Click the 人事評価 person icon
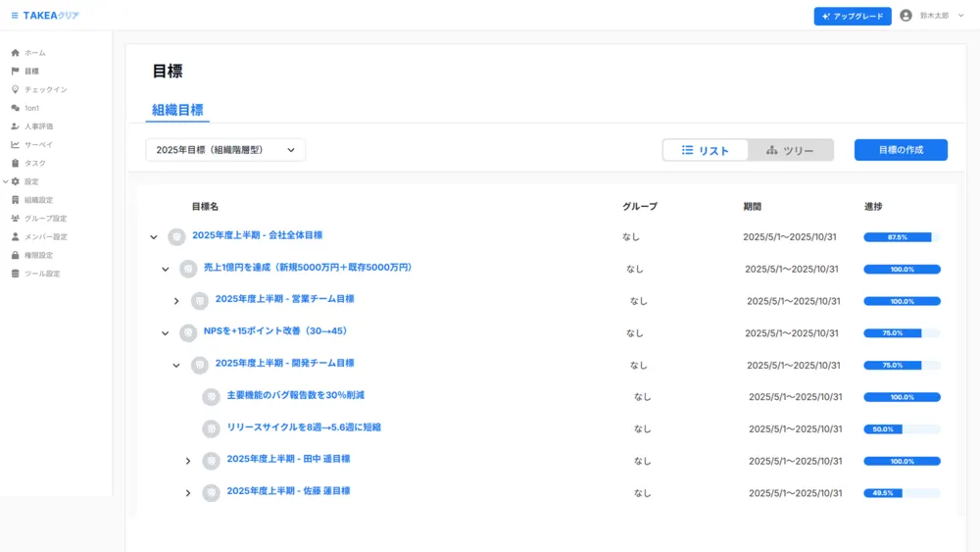The width and height of the screenshot is (980, 552). [15, 126]
